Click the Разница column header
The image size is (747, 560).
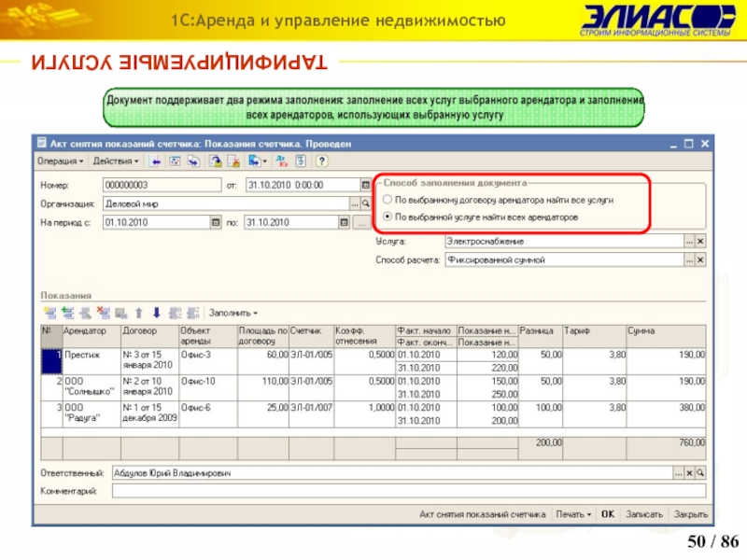541,336
